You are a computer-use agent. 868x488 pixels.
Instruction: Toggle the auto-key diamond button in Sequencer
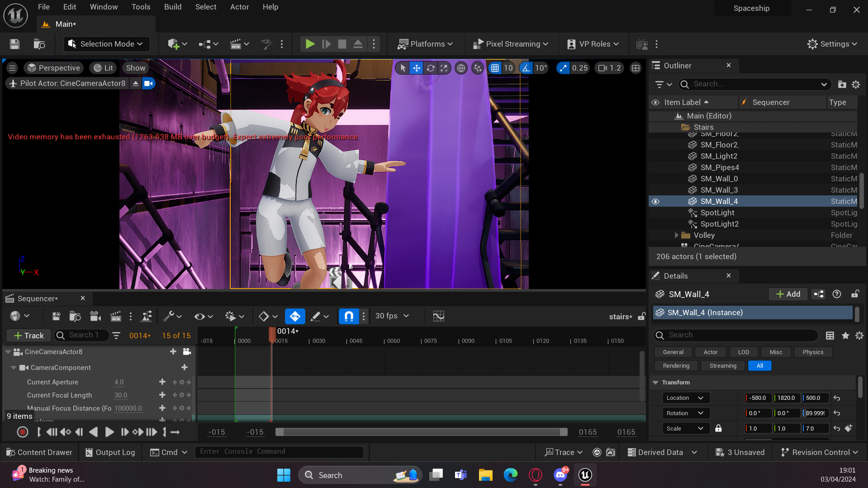[295, 316]
